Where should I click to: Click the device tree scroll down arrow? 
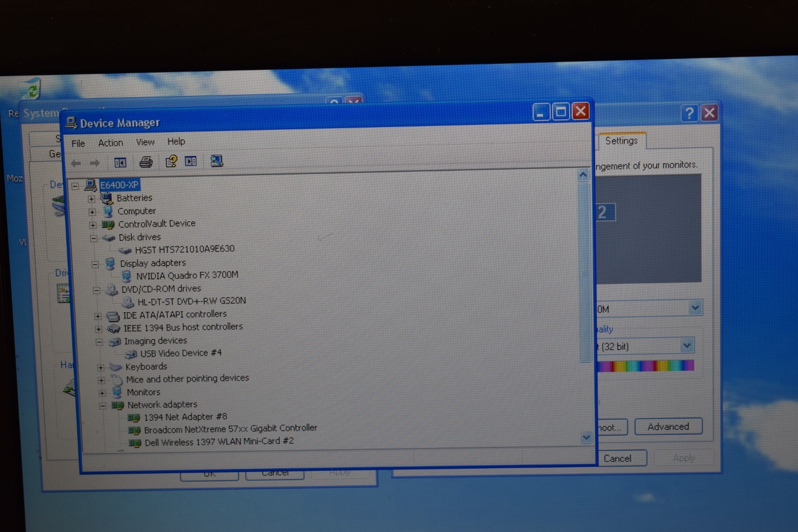click(586, 437)
